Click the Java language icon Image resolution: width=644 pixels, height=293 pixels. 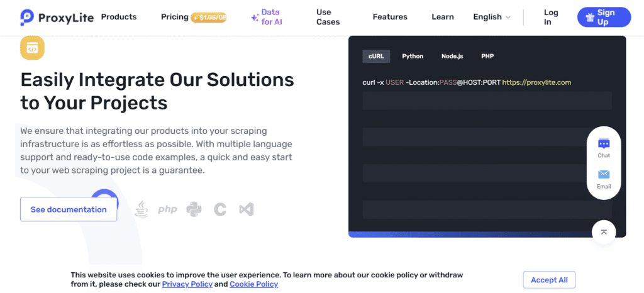pyautogui.click(x=142, y=209)
